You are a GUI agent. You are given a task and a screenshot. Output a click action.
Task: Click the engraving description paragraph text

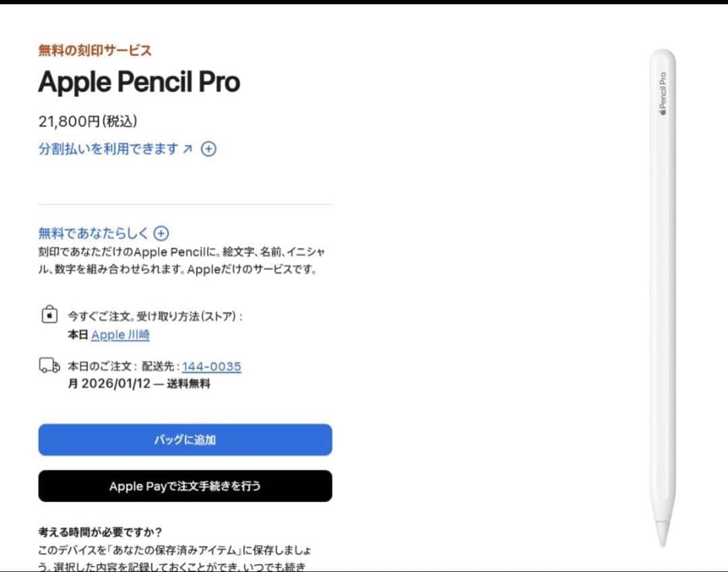point(181,260)
